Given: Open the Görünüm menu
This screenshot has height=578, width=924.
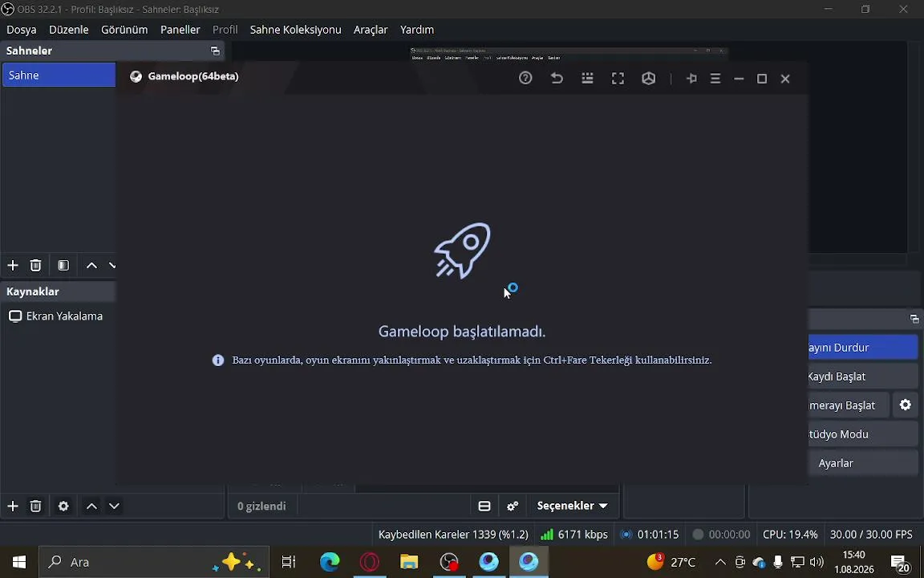Looking at the screenshot, I should click(124, 30).
